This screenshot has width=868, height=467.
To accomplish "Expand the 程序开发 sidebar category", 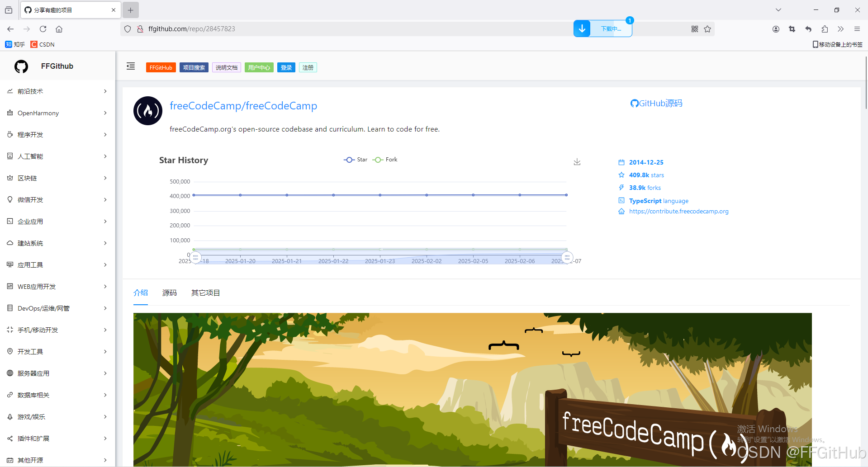I will click(57, 135).
